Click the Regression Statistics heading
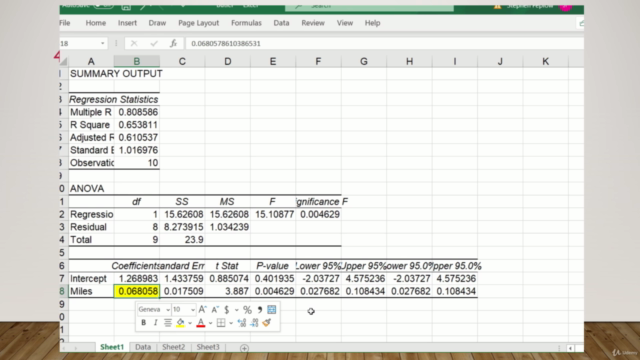640x360 pixels. point(114,100)
